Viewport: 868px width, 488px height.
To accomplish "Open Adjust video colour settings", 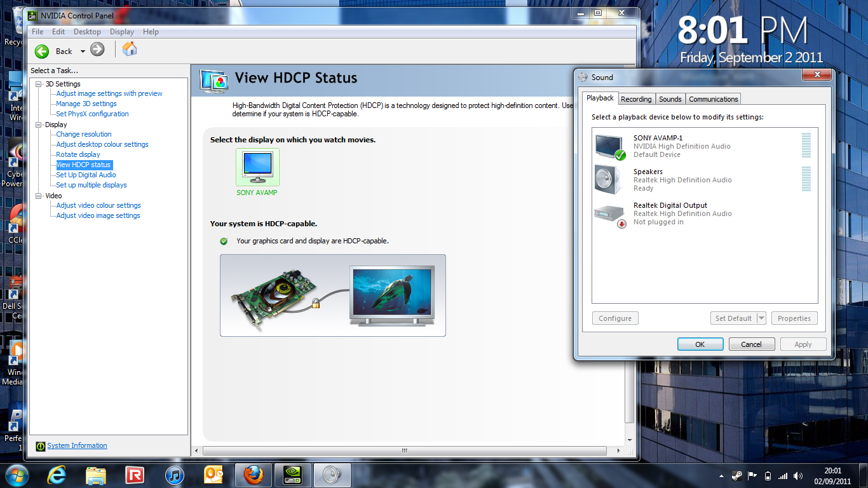I will 98,205.
